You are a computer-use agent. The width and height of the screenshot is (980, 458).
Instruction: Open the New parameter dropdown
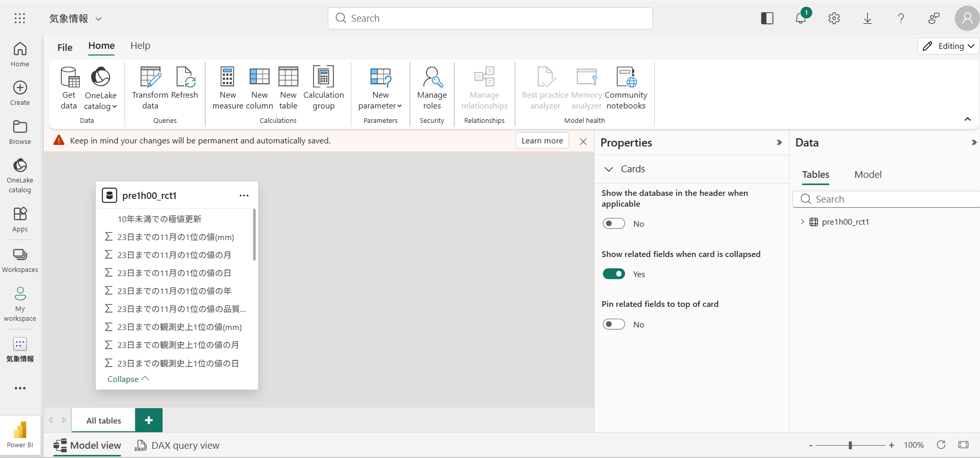point(380,88)
